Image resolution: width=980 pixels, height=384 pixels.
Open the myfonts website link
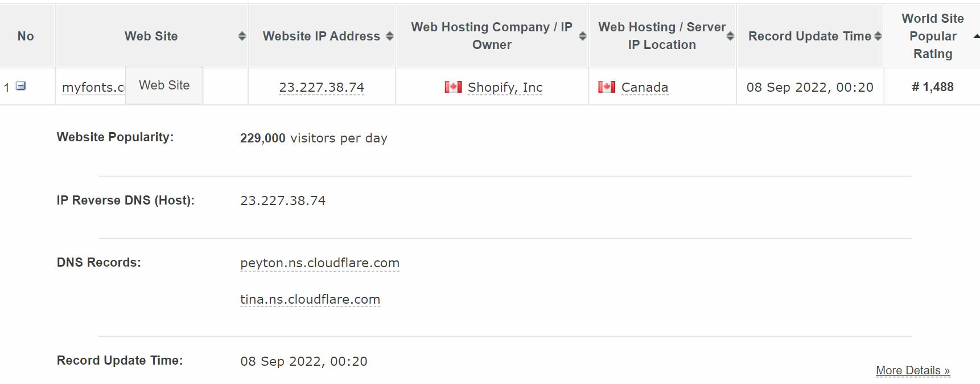pos(91,87)
